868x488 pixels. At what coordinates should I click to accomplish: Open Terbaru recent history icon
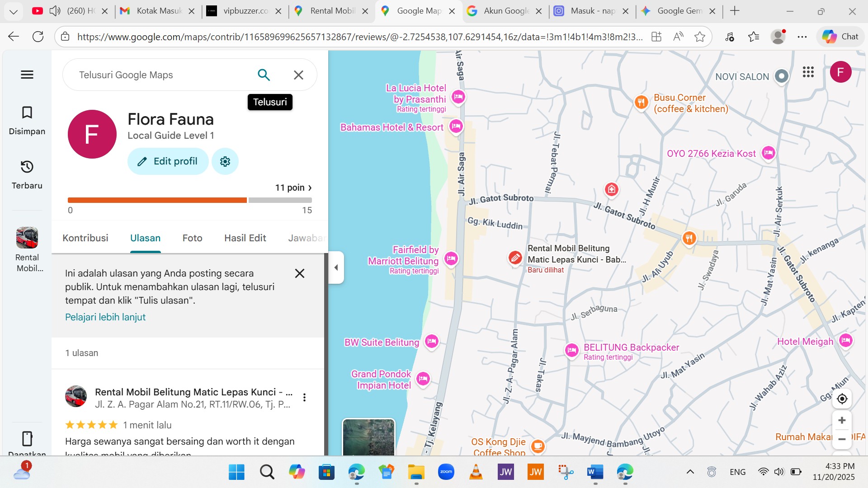pyautogui.click(x=27, y=167)
